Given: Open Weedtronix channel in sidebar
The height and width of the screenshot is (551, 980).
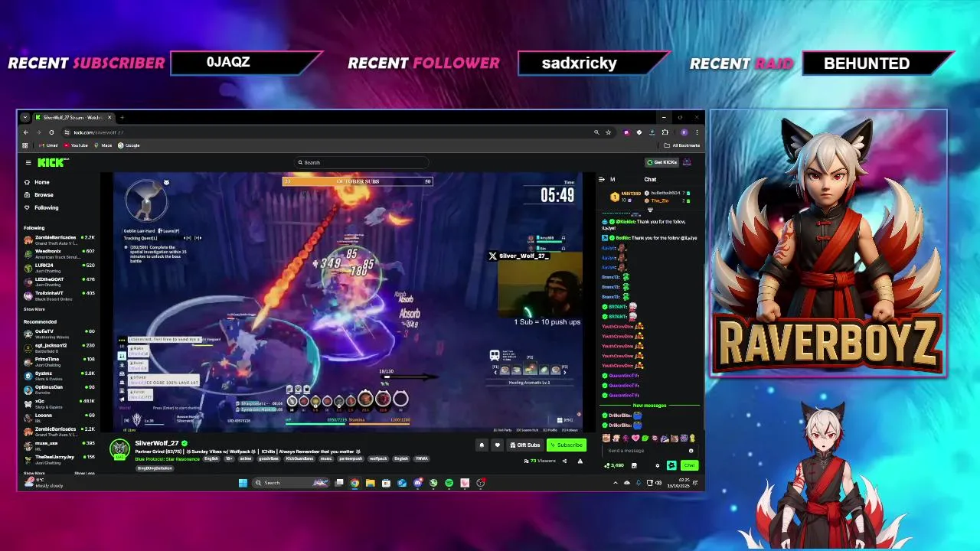Looking at the screenshot, I should click(x=60, y=253).
